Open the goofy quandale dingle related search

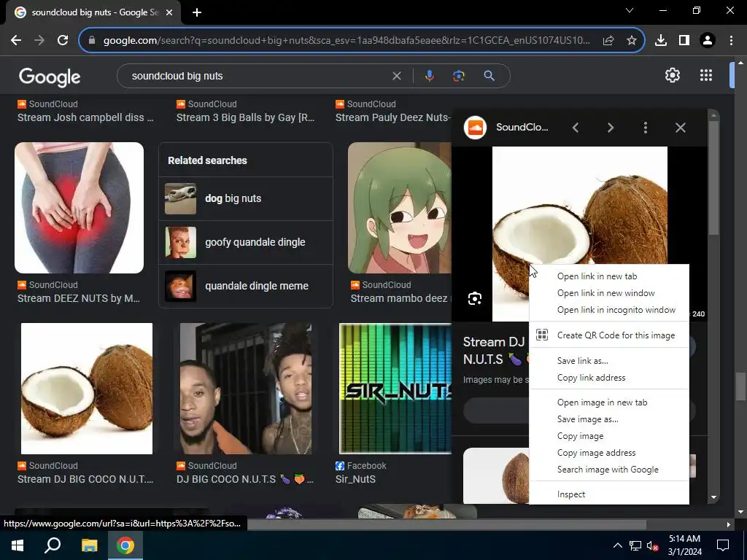246,242
